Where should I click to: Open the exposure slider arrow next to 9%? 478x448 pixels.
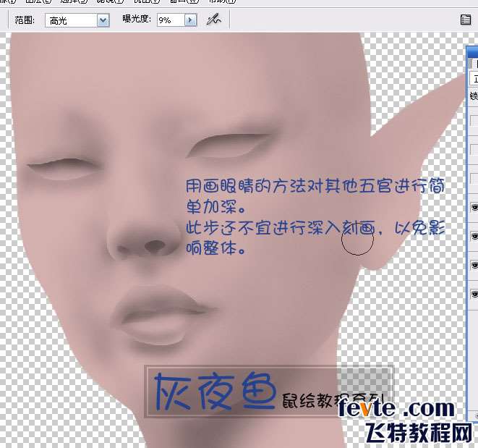point(191,20)
